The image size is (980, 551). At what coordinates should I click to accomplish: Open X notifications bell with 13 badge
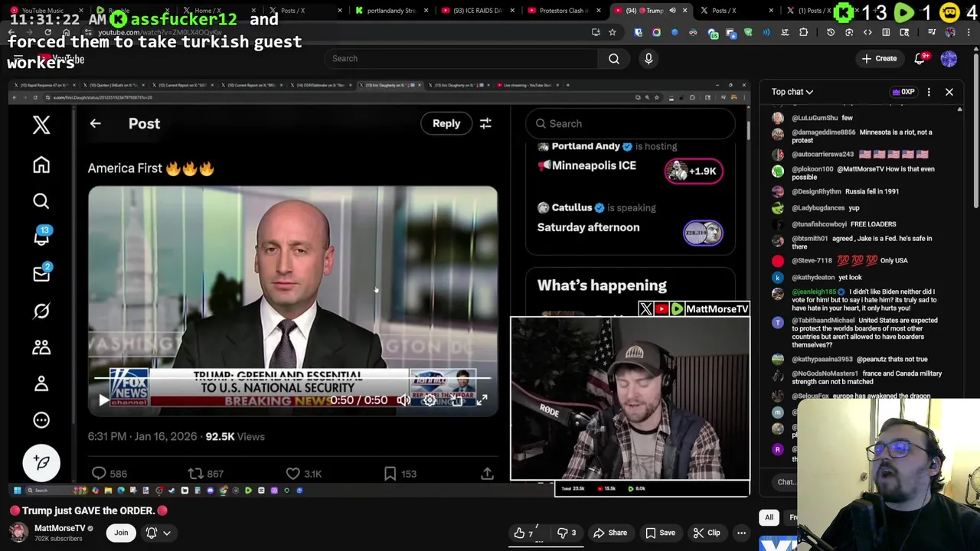point(41,236)
